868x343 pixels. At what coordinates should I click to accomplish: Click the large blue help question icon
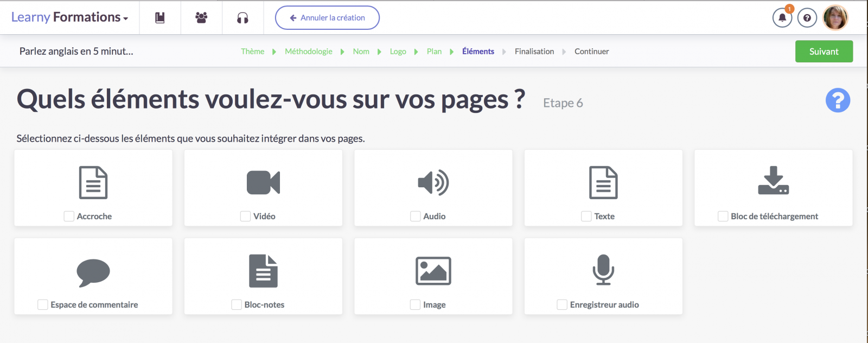[838, 100]
